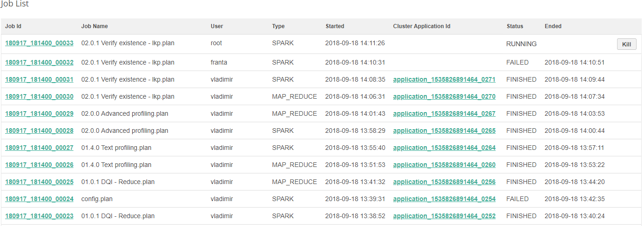Image resolution: width=644 pixels, height=226 pixels.
Task: Click the Cluster Application Id header
Action: point(421,26)
